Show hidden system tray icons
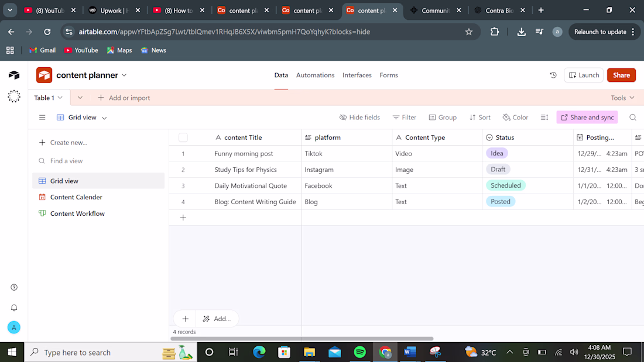The width and height of the screenshot is (644, 362). point(510,352)
